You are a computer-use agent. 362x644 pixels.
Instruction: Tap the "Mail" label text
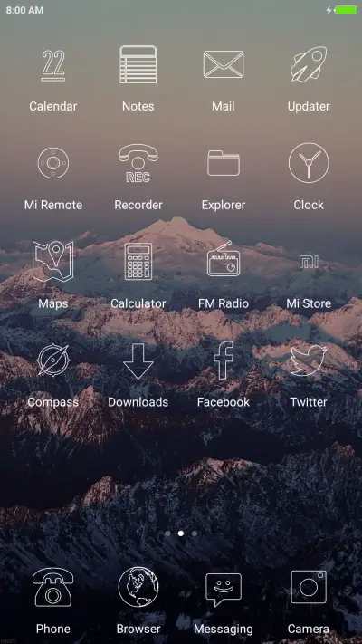pos(224,106)
